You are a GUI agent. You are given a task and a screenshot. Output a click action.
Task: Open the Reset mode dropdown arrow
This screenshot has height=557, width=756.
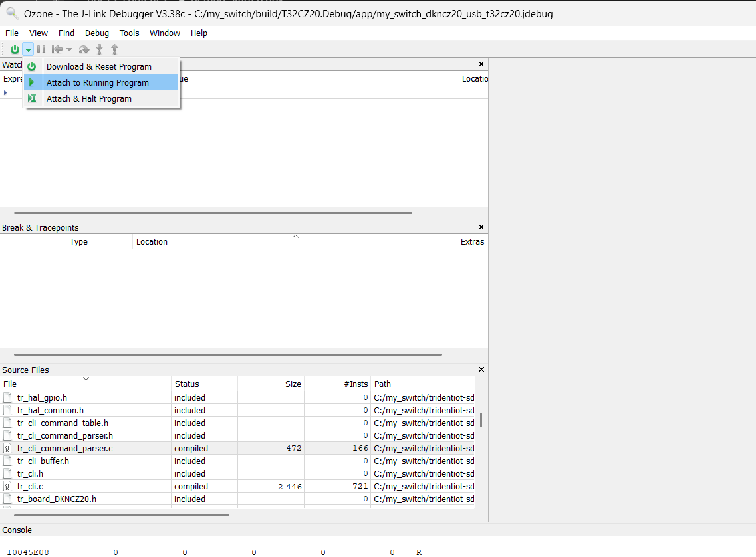69,49
